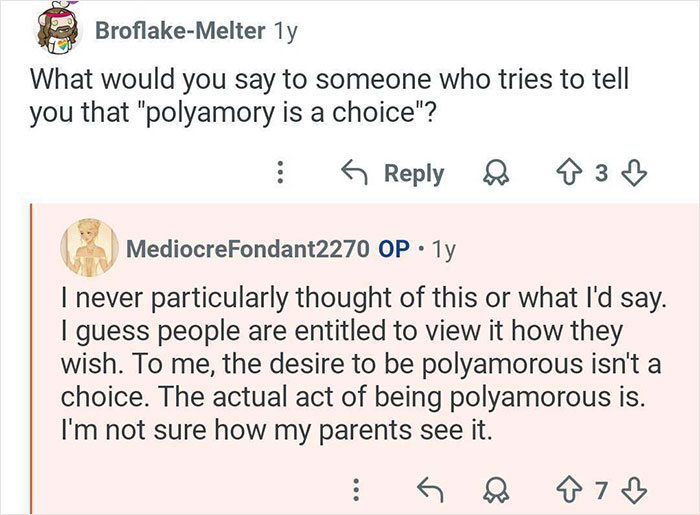The width and height of the screenshot is (700, 515).
Task: Click the vote count 3
Action: pos(601,174)
